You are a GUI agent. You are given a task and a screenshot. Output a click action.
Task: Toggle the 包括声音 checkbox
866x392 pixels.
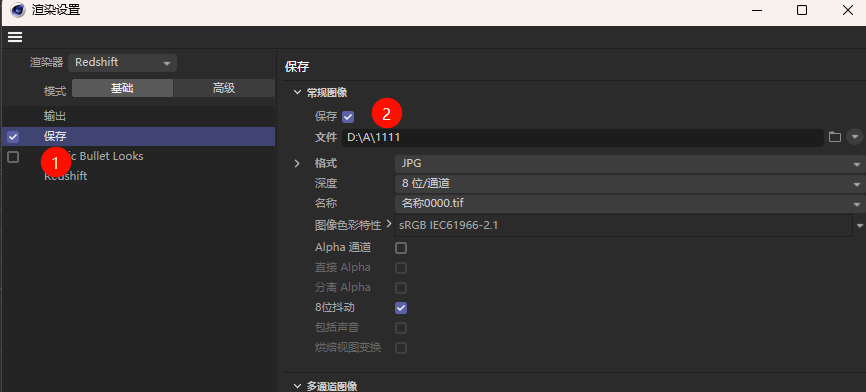401,328
